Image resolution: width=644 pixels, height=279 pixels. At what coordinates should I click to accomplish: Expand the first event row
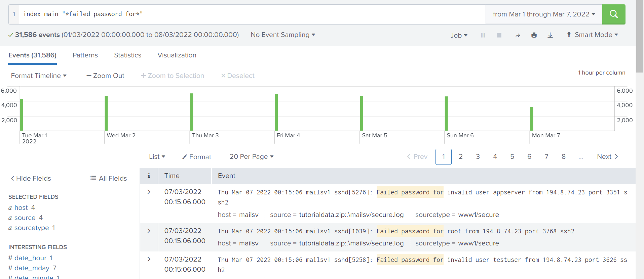149,192
